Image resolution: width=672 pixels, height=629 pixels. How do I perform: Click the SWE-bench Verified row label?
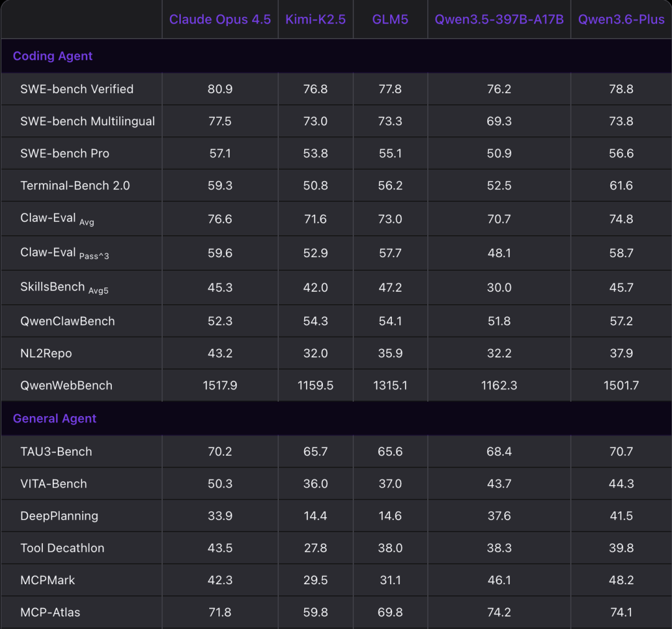click(x=77, y=89)
